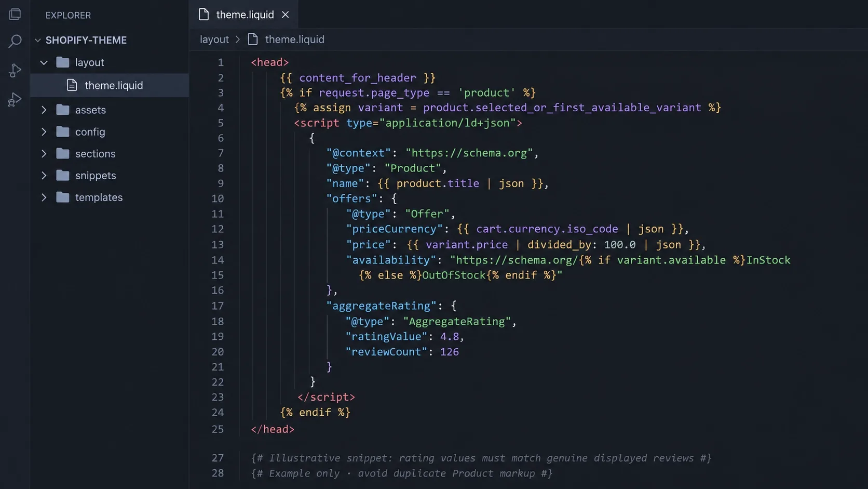Select theme.liquid in the explorer tree
The image size is (868, 489).
[110, 85]
